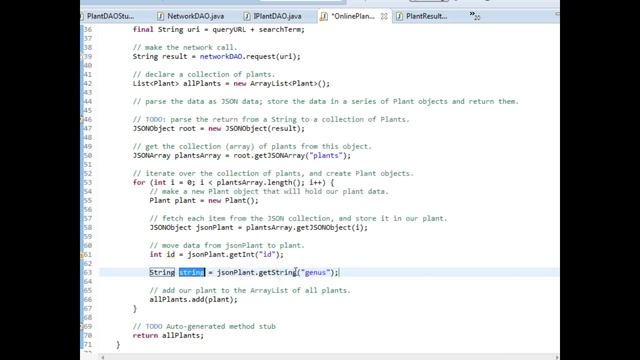The width and height of the screenshot is (640, 360).
Task: Click the warning marker on line 61
Action: 82,255
